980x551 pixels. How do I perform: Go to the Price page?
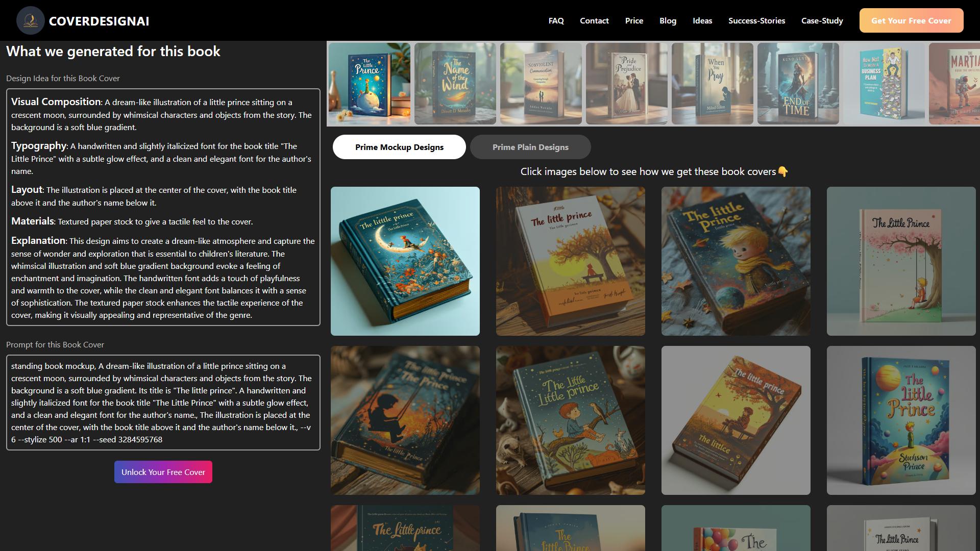(634, 20)
